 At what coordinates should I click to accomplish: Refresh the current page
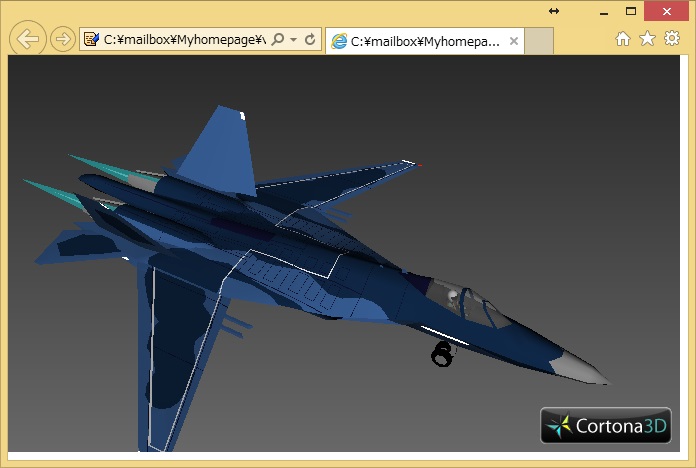pyautogui.click(x=310, y=40)
